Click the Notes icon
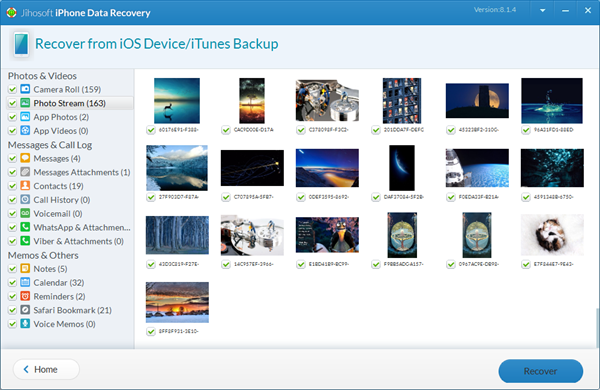600x390 pixels. click(25, 268)
